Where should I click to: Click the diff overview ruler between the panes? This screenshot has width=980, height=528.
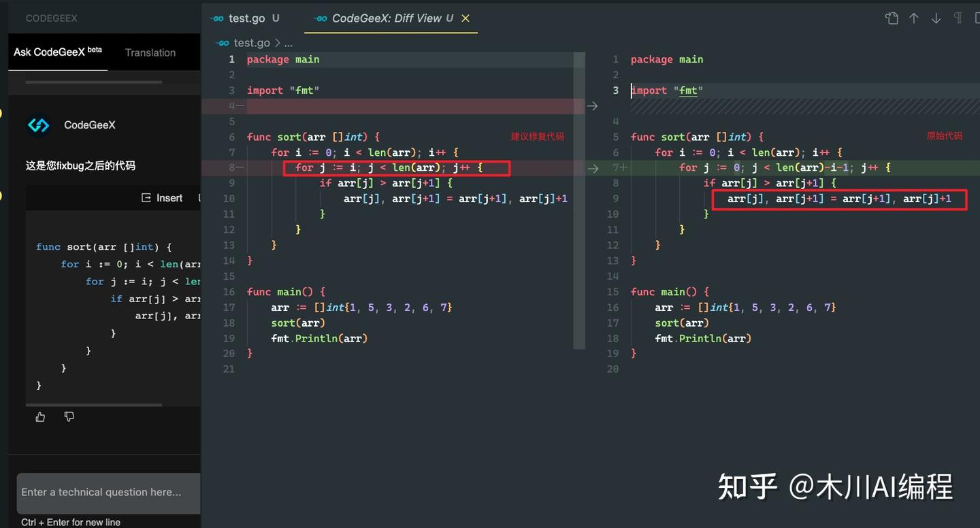579,201
